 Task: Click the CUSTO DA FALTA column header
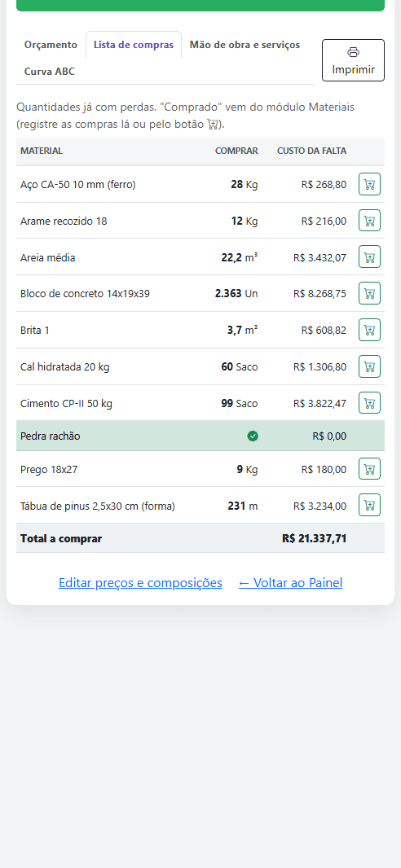pyautogui.click(x=312, y=151)
